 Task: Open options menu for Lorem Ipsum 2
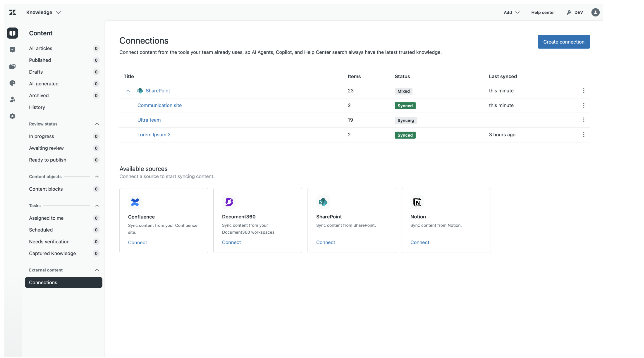coord(584,135)
